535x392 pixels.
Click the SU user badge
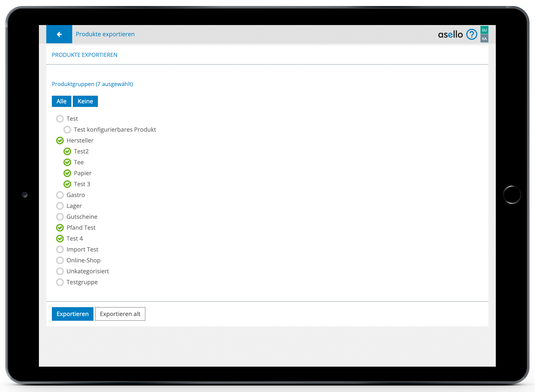484,30
